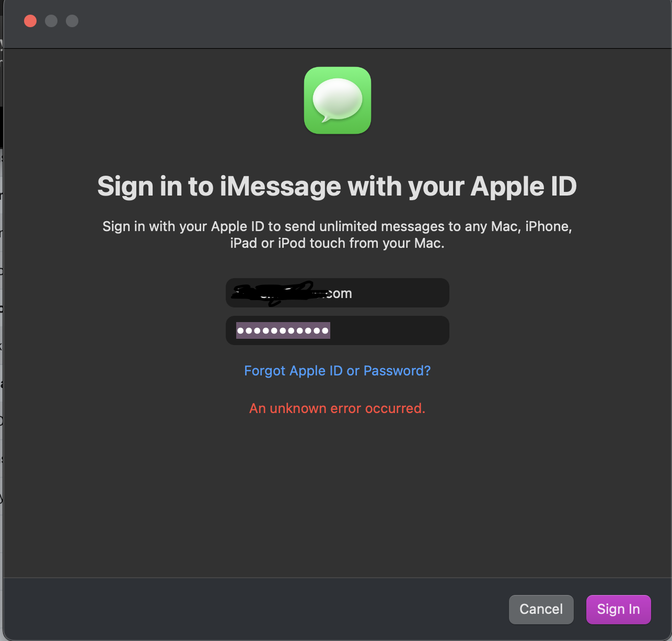Click the Sign in to iMessage heading
The height and width of the screenshot is (641, 672).
[x=337, y=187]
